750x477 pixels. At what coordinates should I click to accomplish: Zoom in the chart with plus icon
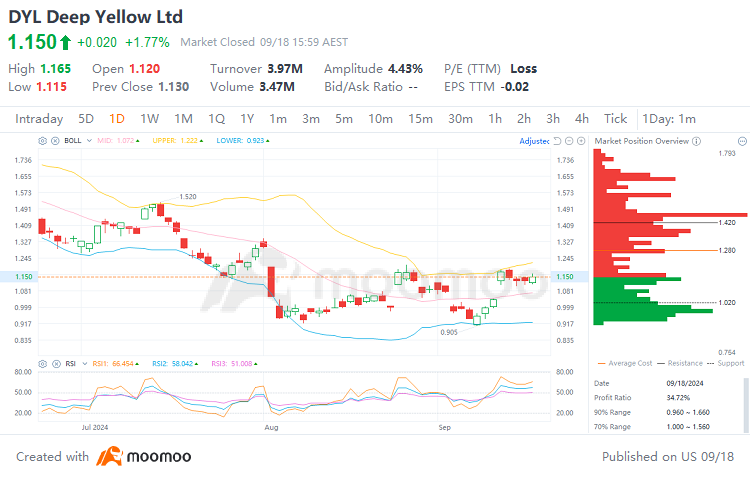pos(581,141)
